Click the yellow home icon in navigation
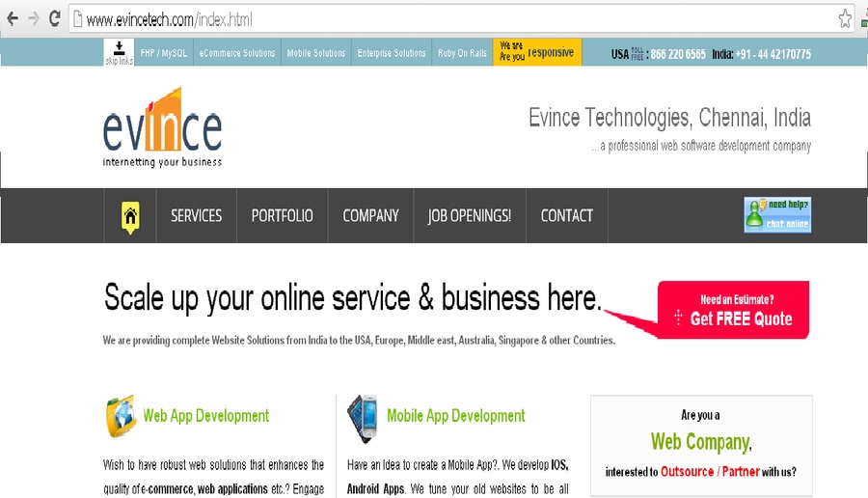868x498 pixels. pyautogui.click(x=130, y=216)
